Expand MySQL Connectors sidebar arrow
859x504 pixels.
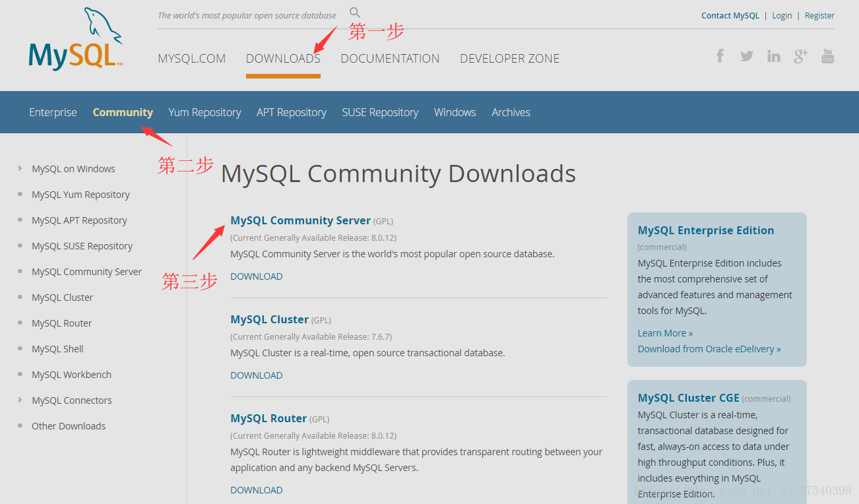pos(20,400)
